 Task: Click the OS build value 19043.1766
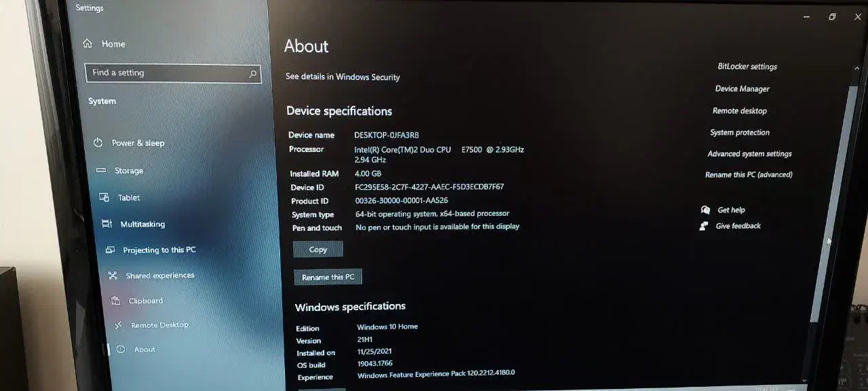pyautogui.click(x=375, y=364)
